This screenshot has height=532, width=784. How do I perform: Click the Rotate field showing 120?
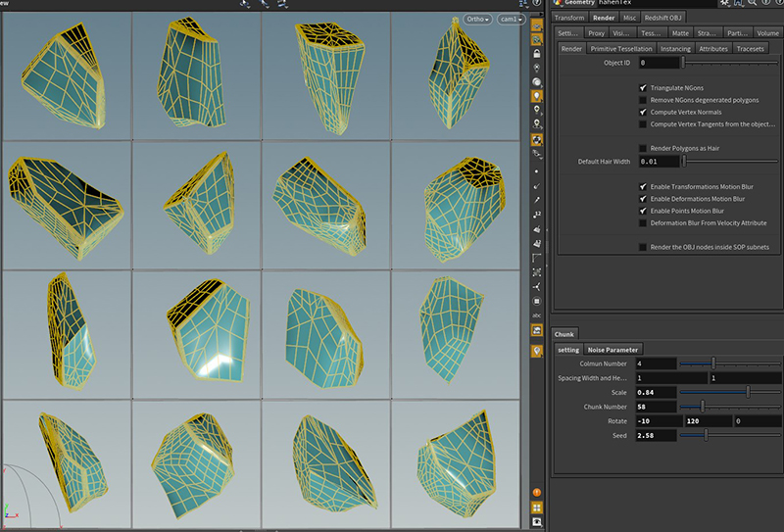coord(708,421)
